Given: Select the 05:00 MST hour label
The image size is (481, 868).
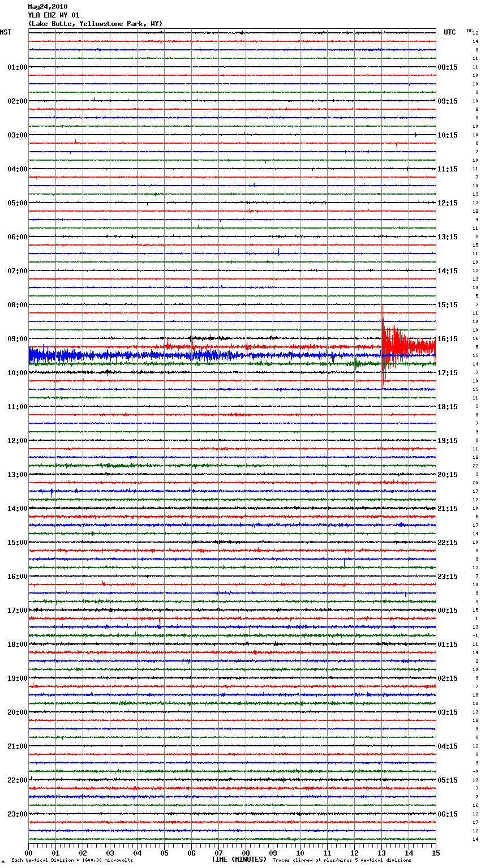Looking at the screenshot, I should tap(18, 203).
